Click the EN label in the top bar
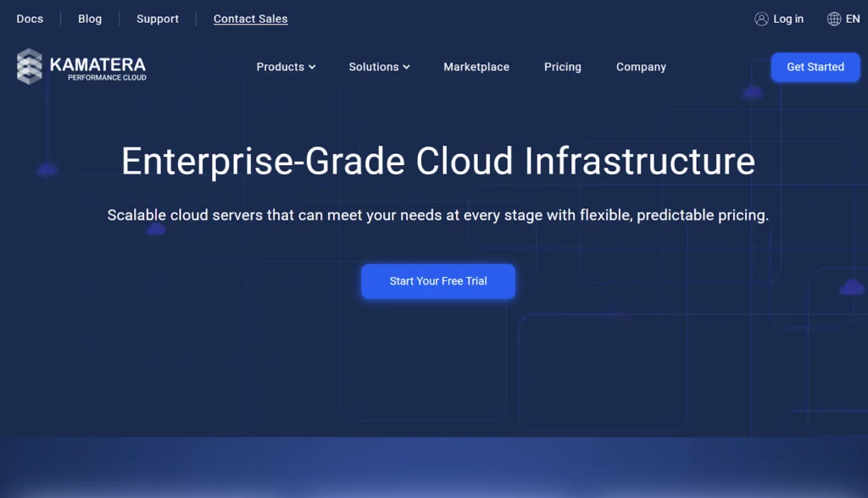 tap(854, 18)
